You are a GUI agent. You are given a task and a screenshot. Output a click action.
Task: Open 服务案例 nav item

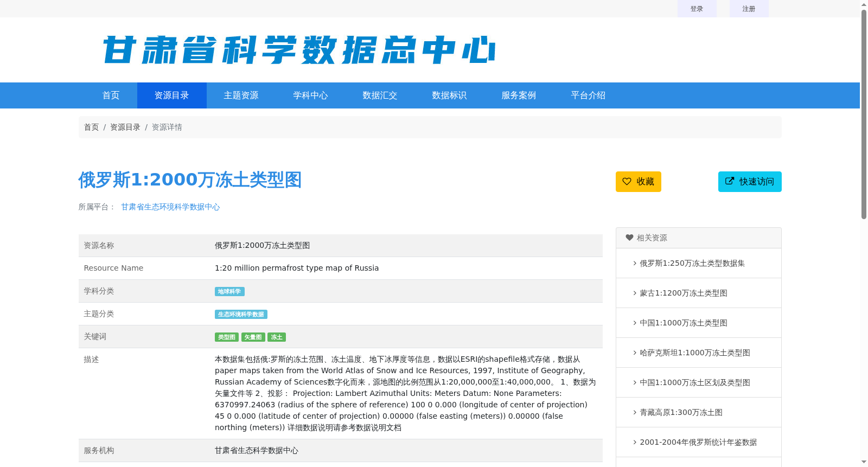[x=519, y=95]
